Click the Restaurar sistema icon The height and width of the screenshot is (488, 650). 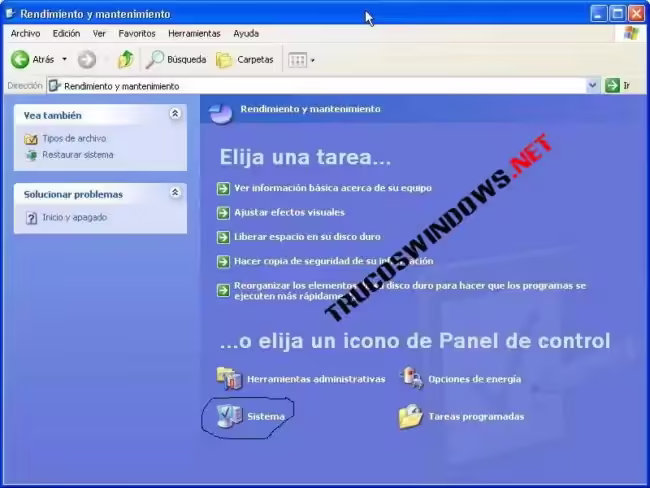click(x=31, y=155)
